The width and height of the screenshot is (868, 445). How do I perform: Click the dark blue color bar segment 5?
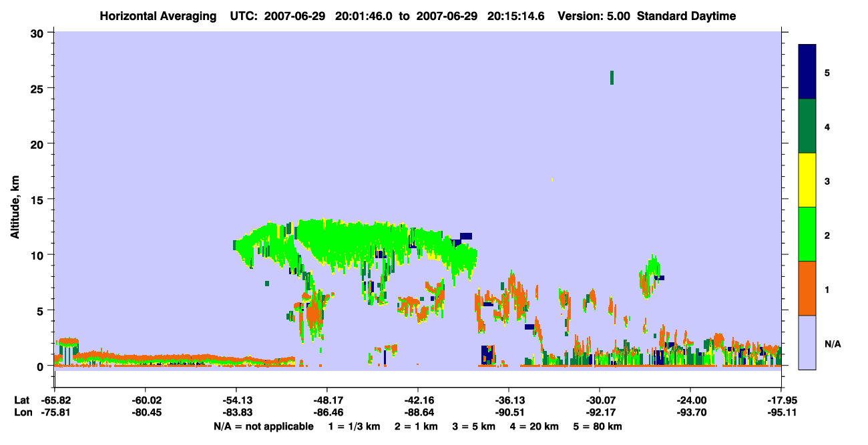[807, 72]
